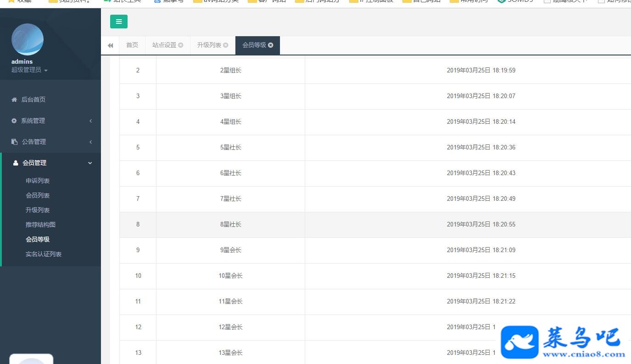Click the timestamp 18:19:59 cell

pyautogui.click(x=468, y=71)
